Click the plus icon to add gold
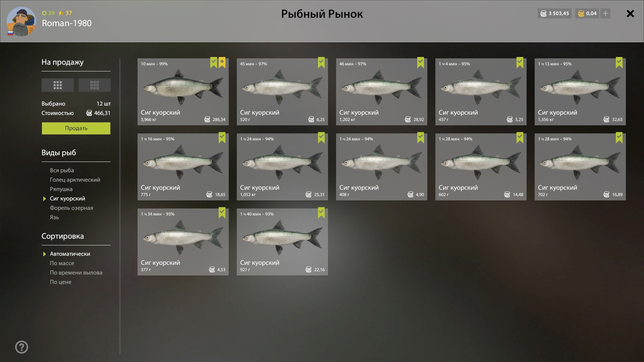Viewport: 644px width, 362px height. point(605,13)
